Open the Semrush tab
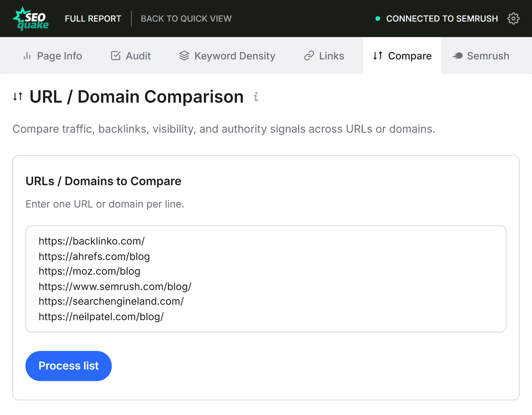Viewport: 532px width, 415px height. click(480, 56)
